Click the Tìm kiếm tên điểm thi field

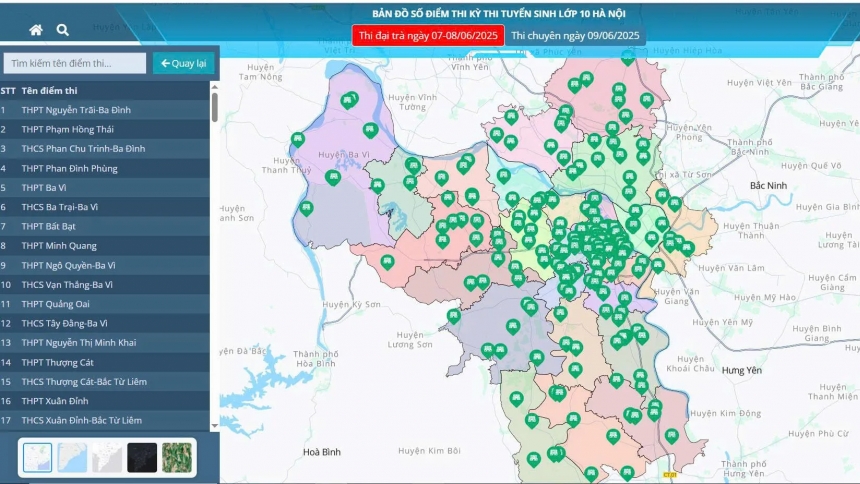click(x=75, y=63)
